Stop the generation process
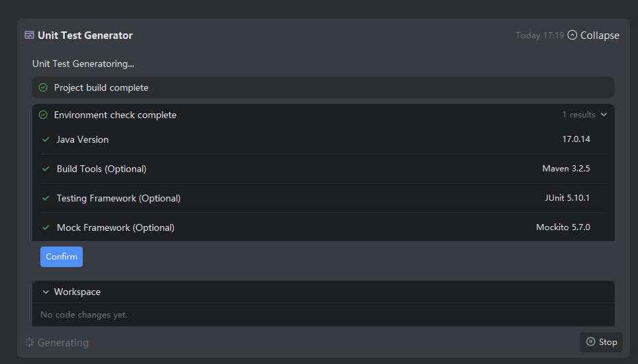The image size is (638, 364). click(x=601, y=342)
